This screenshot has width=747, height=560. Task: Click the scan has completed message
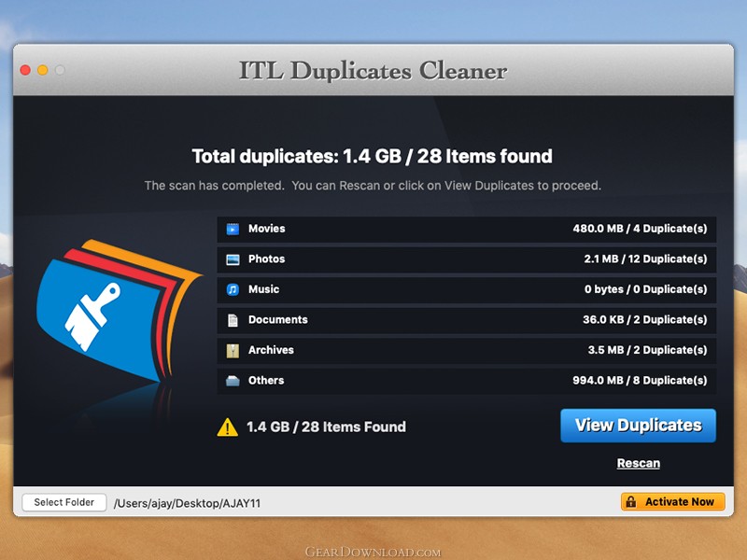coord(373,185)
